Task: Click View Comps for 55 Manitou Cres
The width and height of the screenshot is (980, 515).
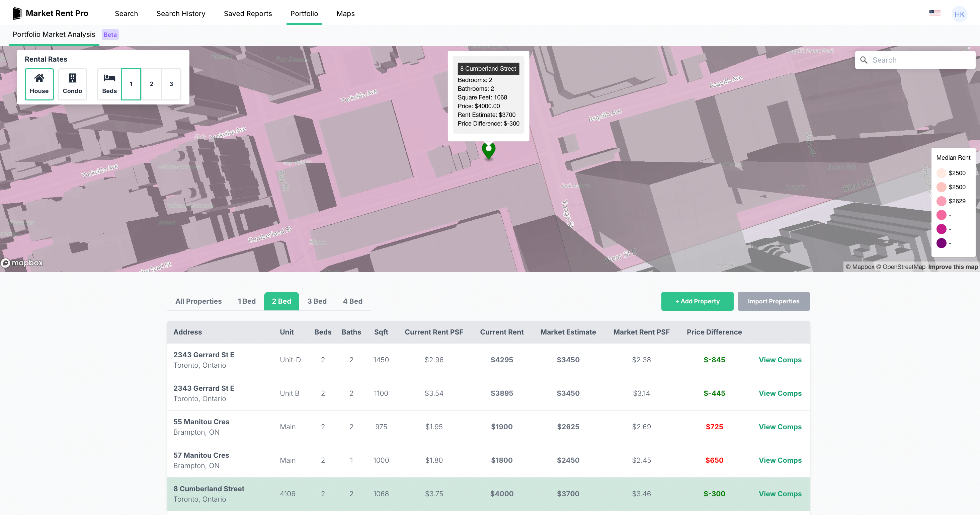Action: pyautogui.click(x=780, y=427)
